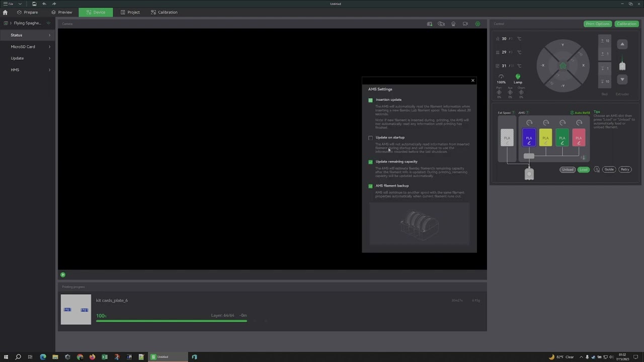
Task: Enable the Update on startup checkbox
Action: click(371, 138)
